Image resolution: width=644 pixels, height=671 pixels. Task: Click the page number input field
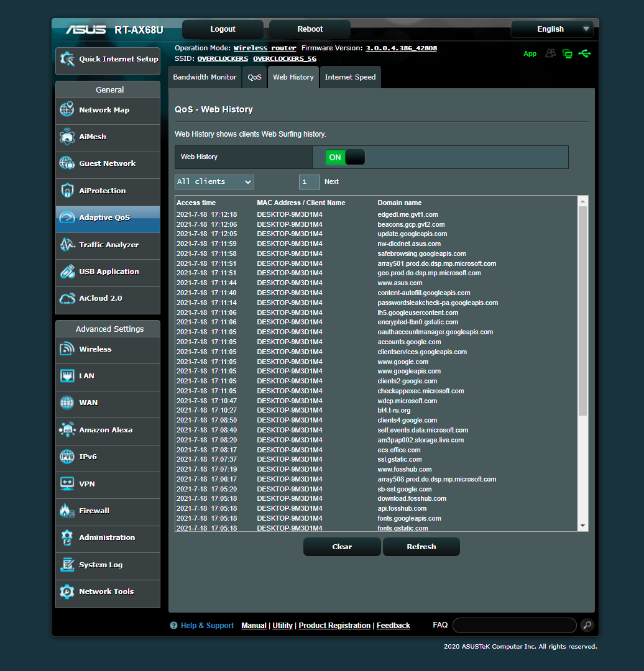pyautogui.click(x=309, y=182)
